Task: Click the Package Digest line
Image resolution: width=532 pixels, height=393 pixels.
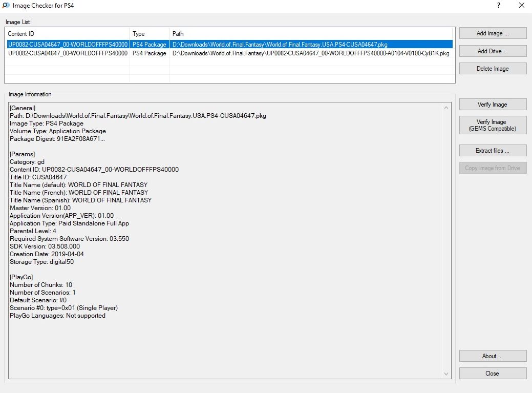Action: click(57, 139)
